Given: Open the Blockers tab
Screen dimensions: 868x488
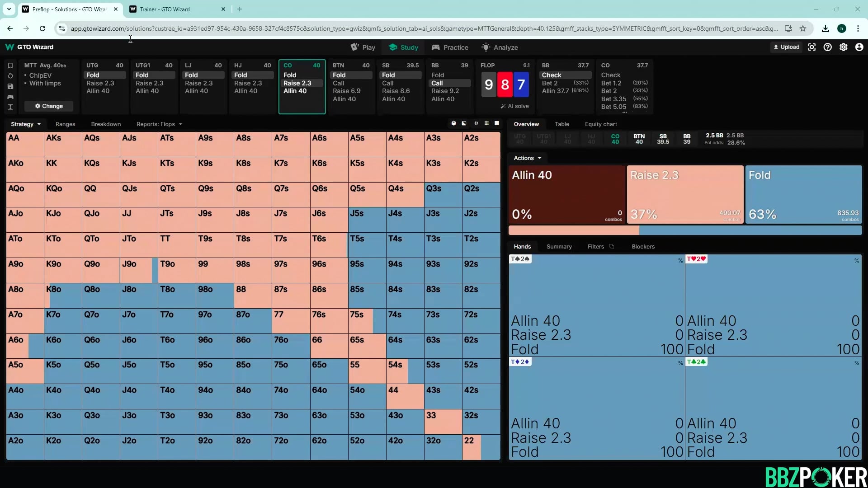Looking at the screenshot, I should pyautogui.click(x=643, y=246).
